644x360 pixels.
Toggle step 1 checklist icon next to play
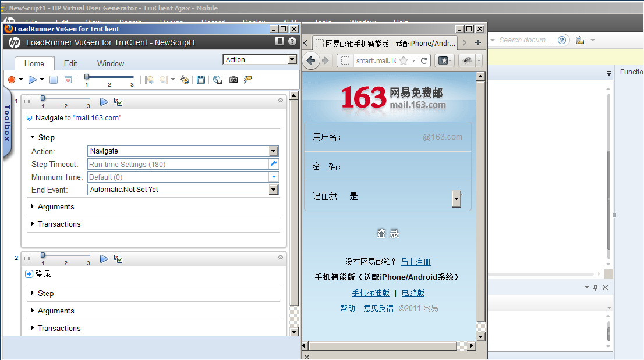[x=118, y=102]
